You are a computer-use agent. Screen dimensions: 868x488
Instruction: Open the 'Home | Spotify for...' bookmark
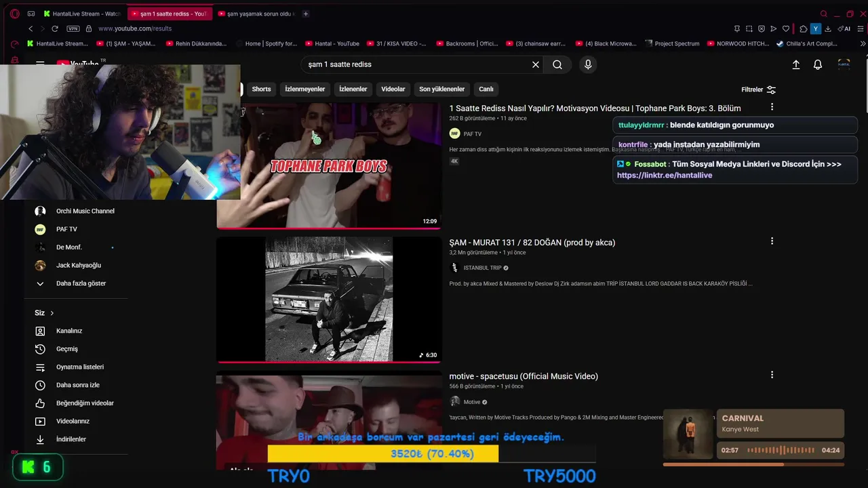click(x=266, y=43)
